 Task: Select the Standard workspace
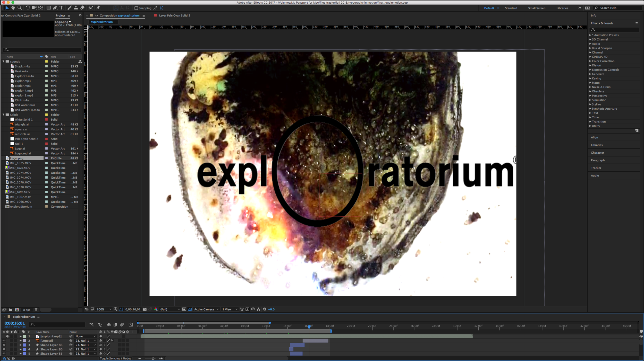point(511,8)
